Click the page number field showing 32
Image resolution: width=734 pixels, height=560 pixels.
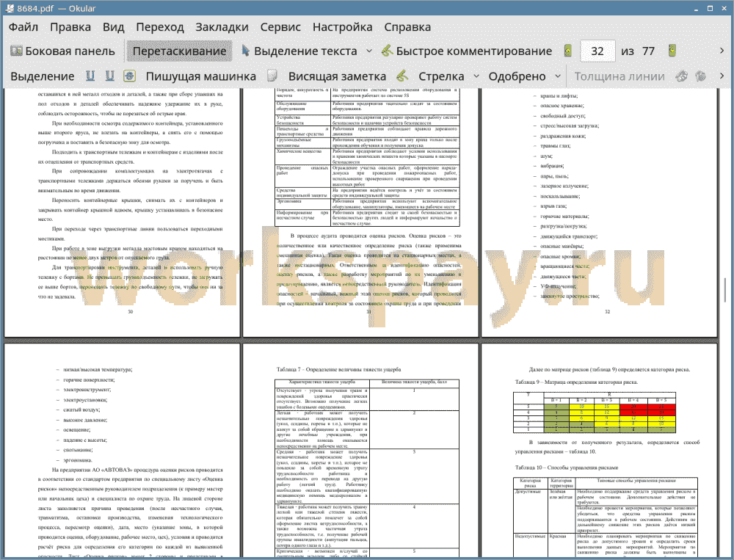click(x=597, y=51)
